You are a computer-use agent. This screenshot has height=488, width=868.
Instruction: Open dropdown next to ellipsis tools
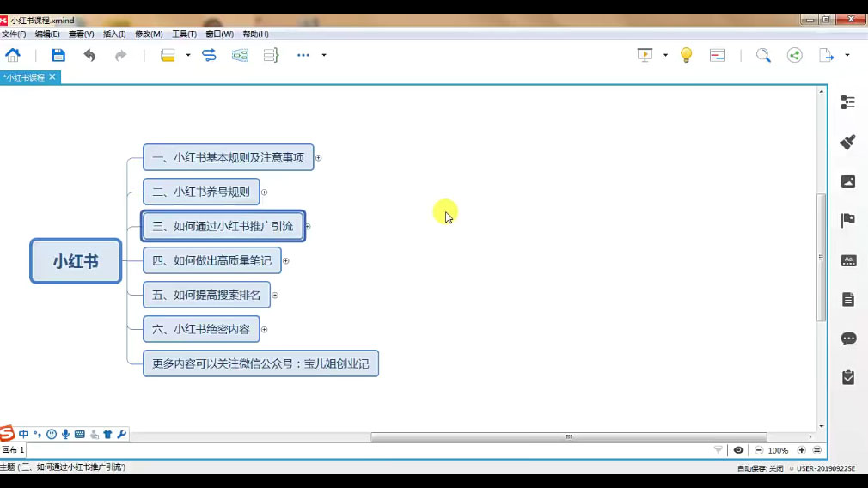coord(324,55)
